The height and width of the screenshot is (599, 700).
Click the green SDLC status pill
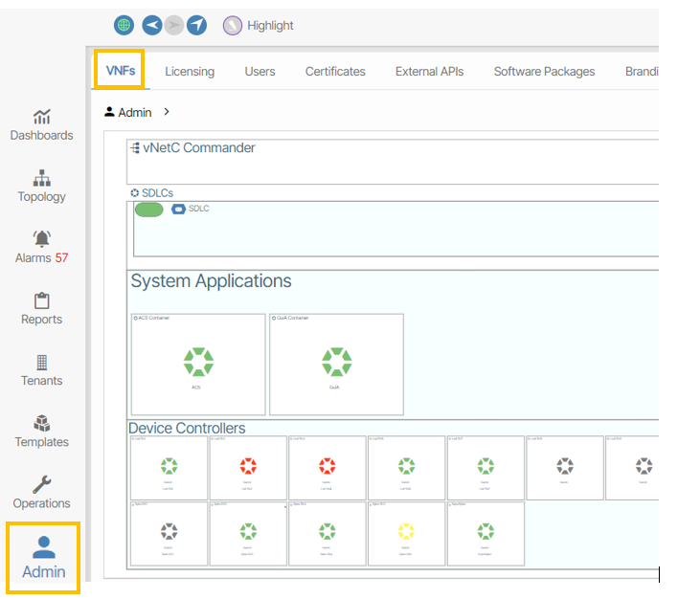(148, 210)
